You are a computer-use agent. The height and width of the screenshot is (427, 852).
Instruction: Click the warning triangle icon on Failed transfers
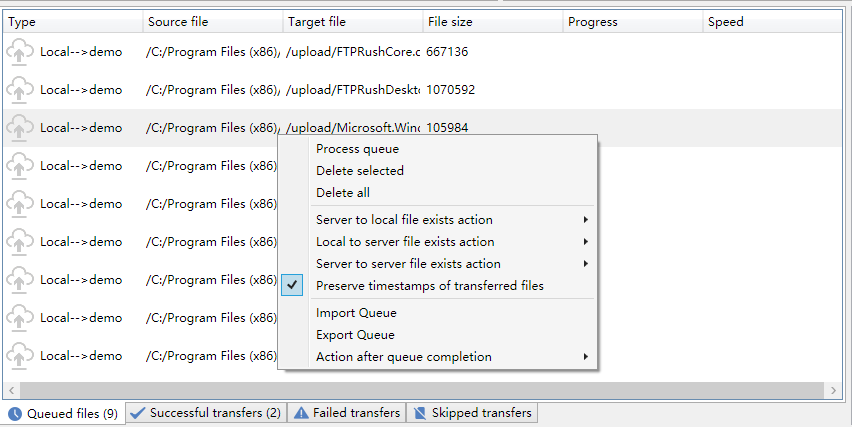[x=301, y=413]
